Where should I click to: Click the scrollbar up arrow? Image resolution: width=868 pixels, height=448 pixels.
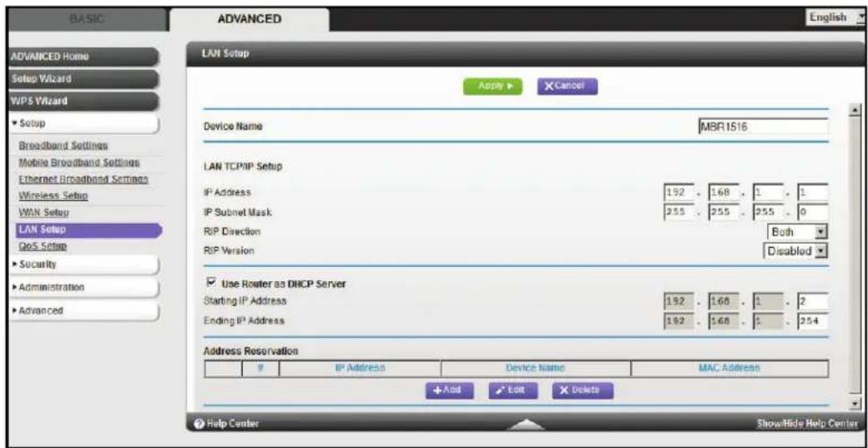(x=855, y=109)
